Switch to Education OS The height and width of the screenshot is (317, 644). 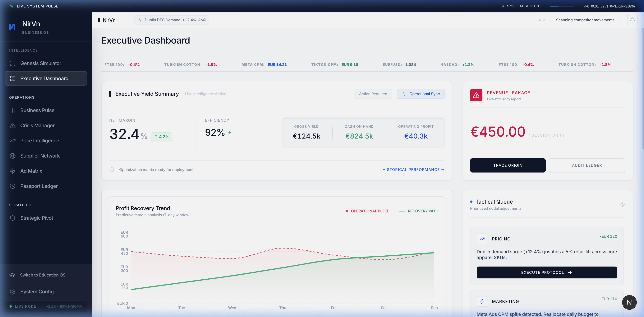point(46,275)
